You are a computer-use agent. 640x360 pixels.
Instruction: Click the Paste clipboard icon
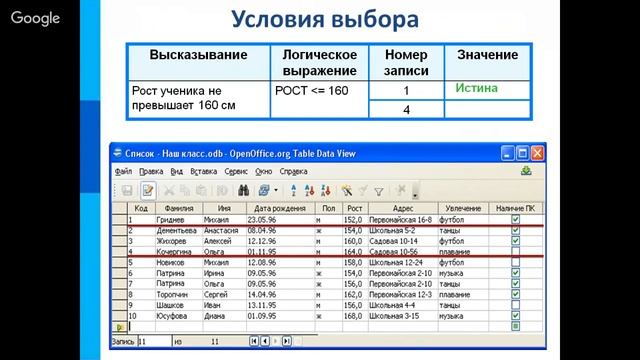click(201, 191)
